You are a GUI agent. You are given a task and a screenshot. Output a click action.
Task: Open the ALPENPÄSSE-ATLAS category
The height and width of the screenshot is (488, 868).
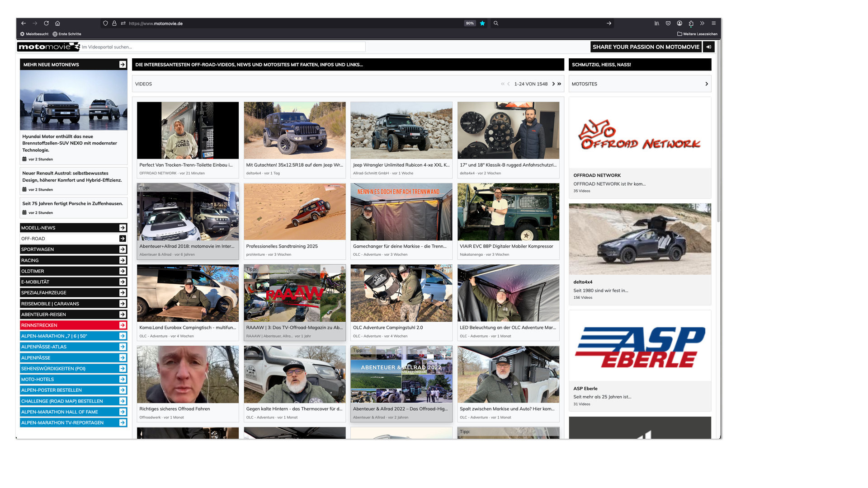tap(73, 347)
